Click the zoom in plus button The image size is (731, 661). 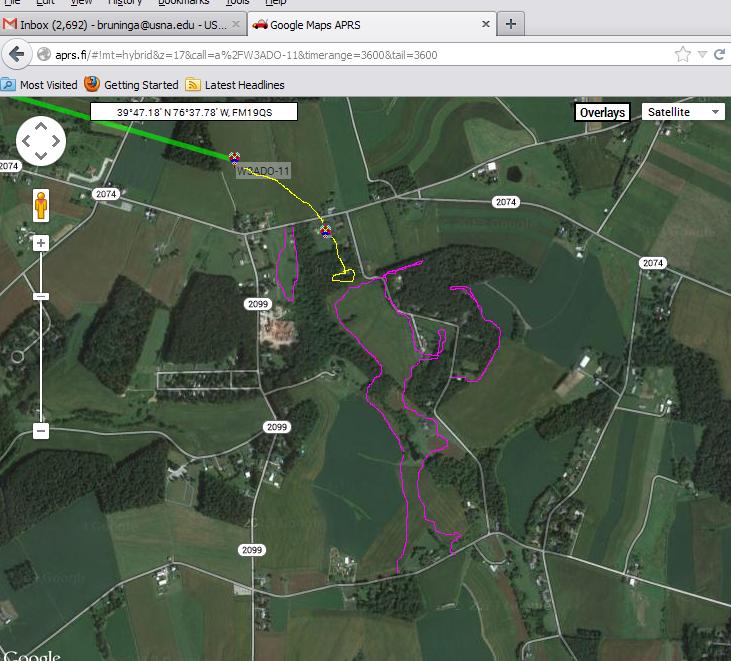coord(41,243)
